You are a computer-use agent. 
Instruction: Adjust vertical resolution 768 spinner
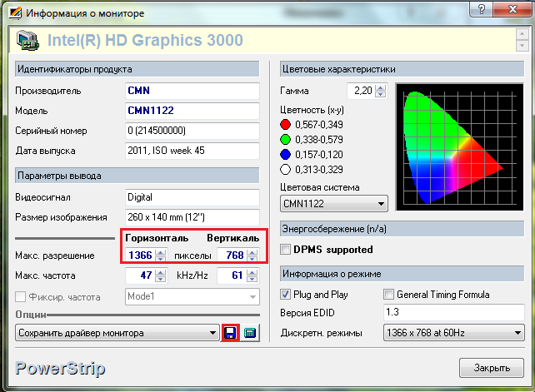(x=252, y=256)
